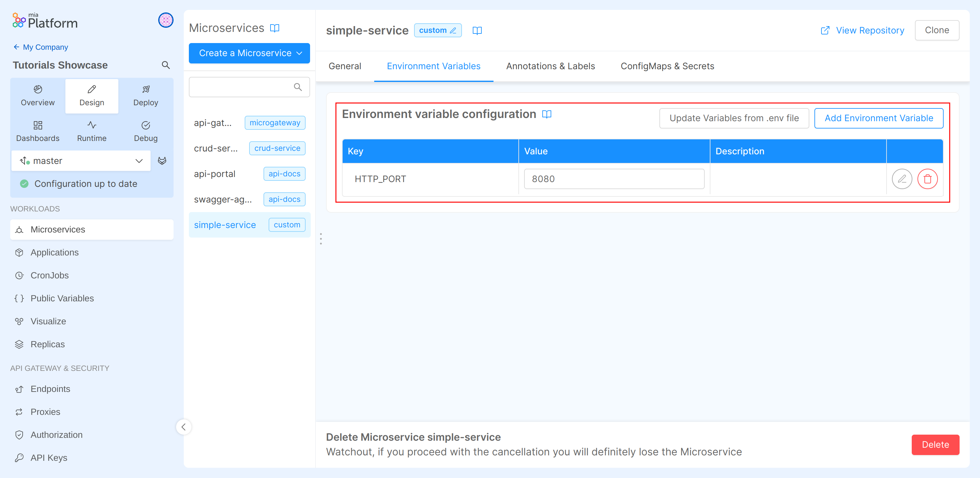Edit the HTTP_PORT variable using the pencil icon
The width and height of the screenshot is (980, 478).
point(902,179)
